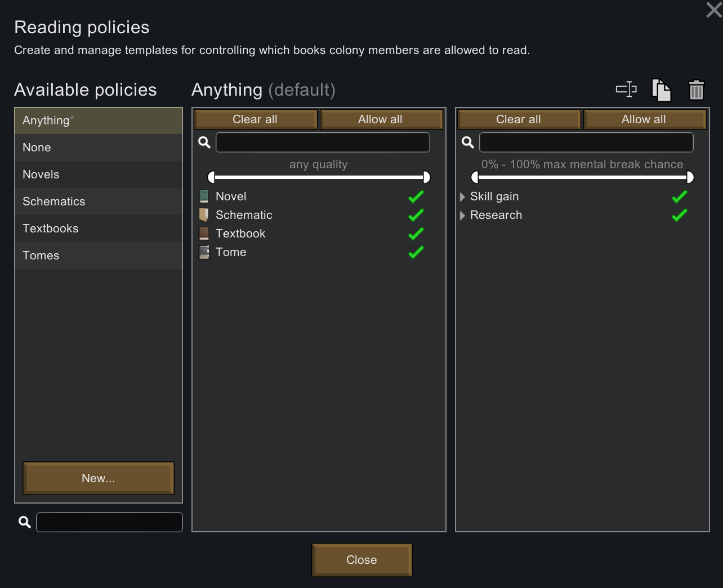
Task: Expand the Skill gain category
Action: tap(462, 196)
